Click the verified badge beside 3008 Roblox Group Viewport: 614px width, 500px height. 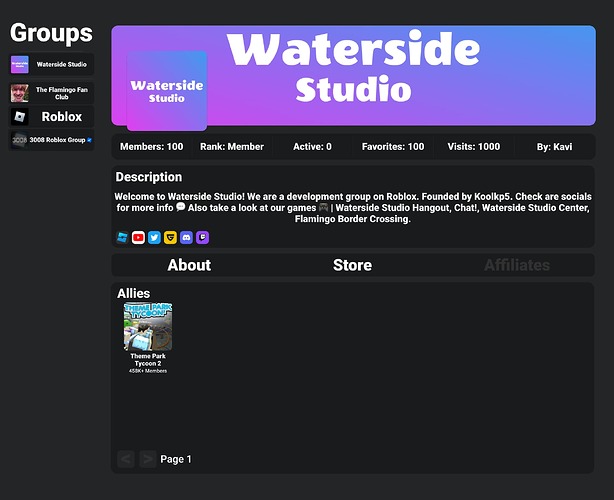89,140
